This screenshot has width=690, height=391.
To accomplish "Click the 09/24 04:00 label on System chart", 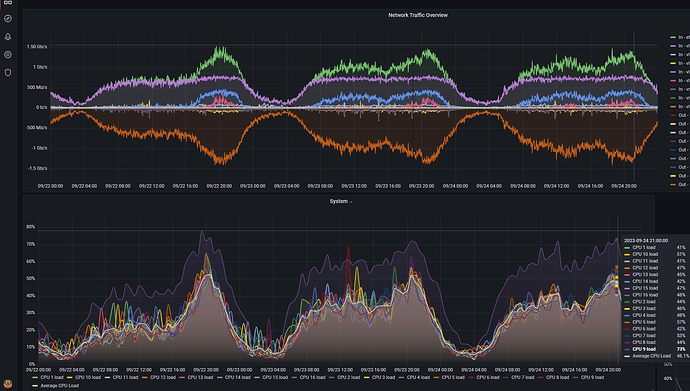I will (x=474, y=370).
